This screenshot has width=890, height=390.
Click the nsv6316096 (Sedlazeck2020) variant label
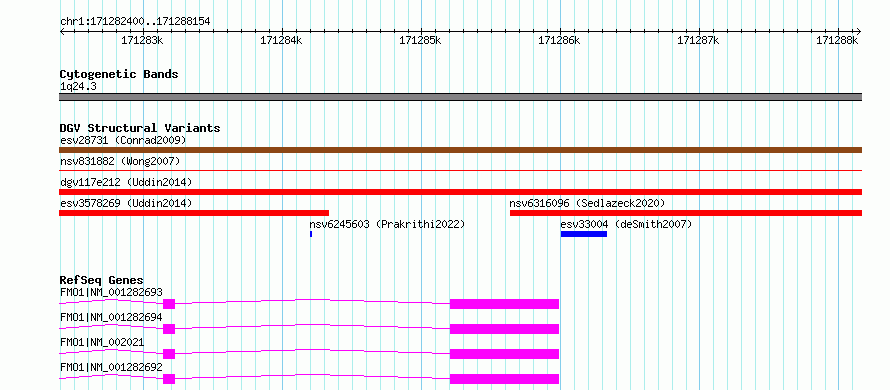[587, 203]
